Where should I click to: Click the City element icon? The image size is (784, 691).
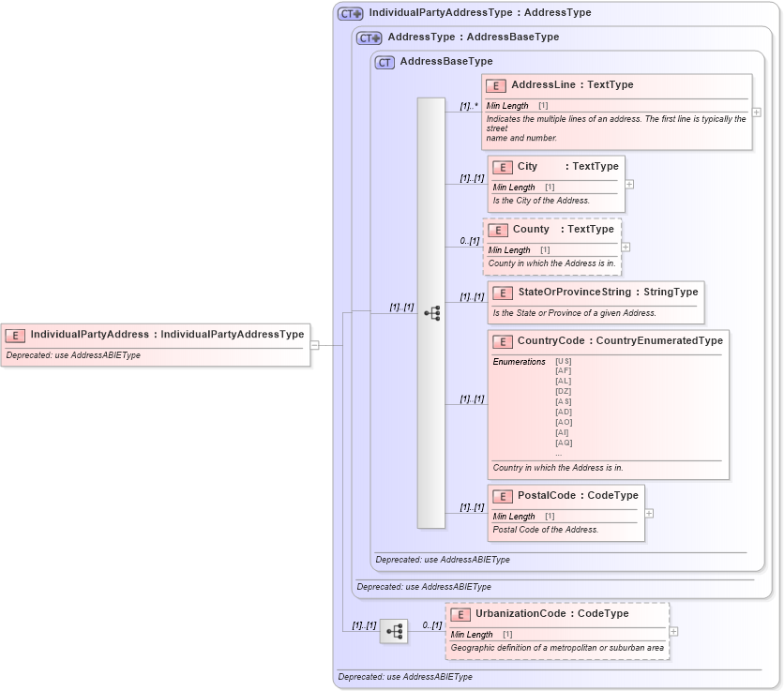pos(503,166)
